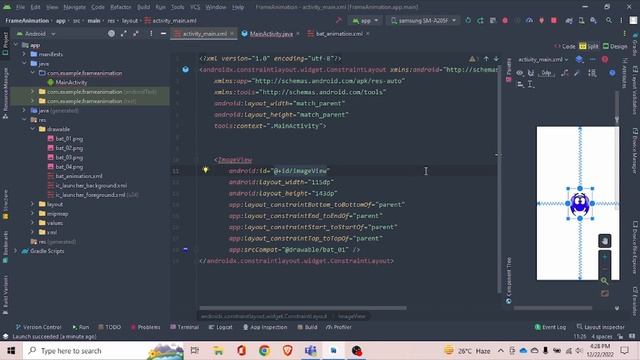
Task: Switch to Design view mode
Action: pyautogui.click(x=615, y=46)
